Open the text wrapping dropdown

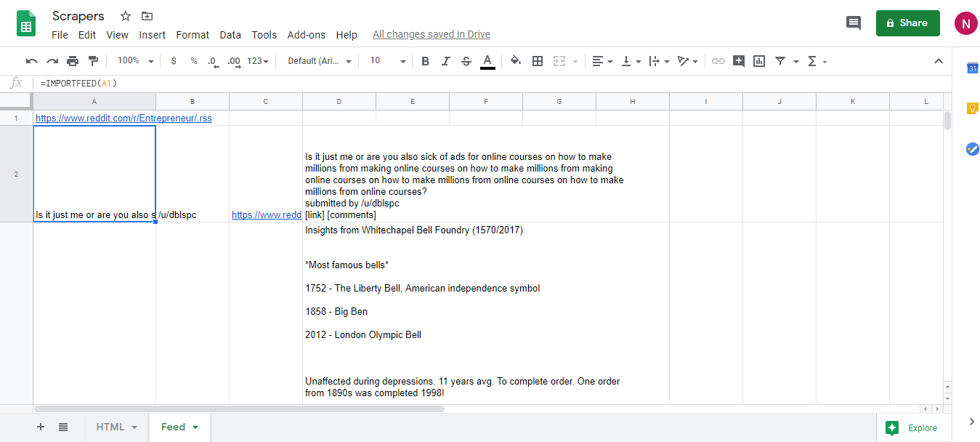click(659, 61)
